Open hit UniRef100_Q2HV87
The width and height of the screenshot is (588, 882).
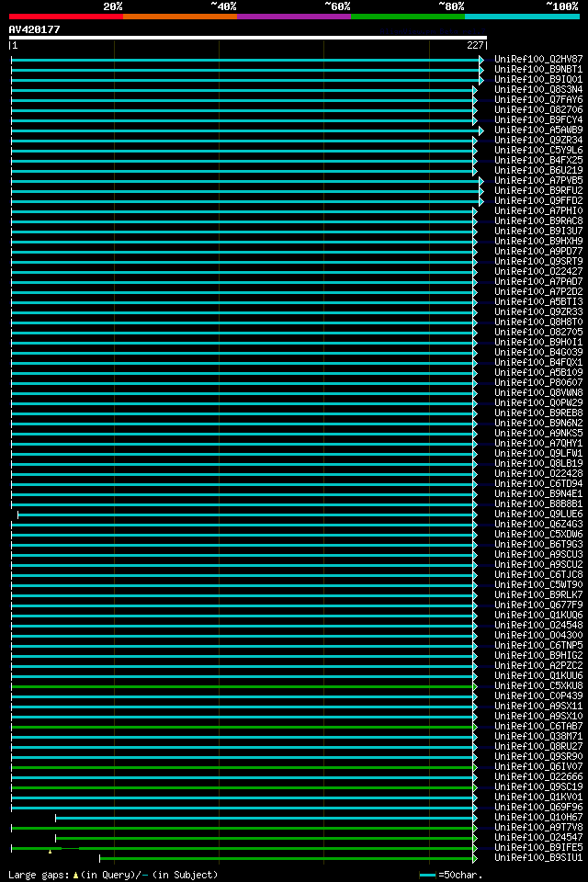[538, 59]
